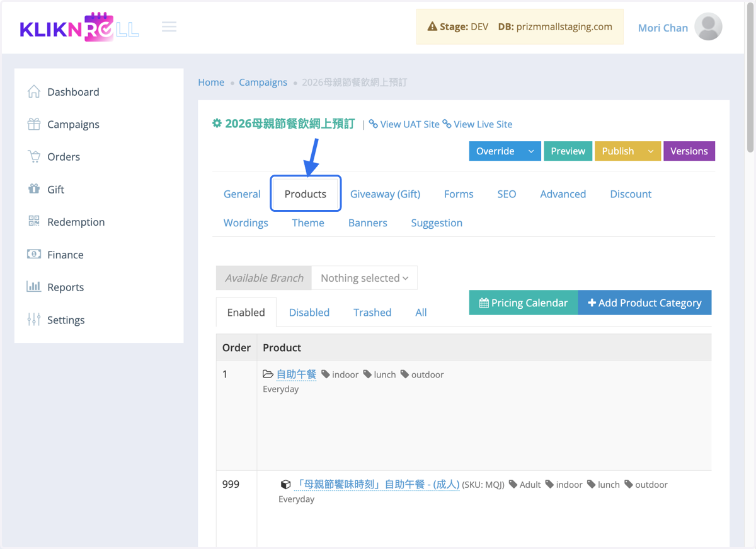The width and height of the screenshot is (756, 549).
Task: Open the Available Branch 'Nothing selected' dropdown
Action: point(364,278)
